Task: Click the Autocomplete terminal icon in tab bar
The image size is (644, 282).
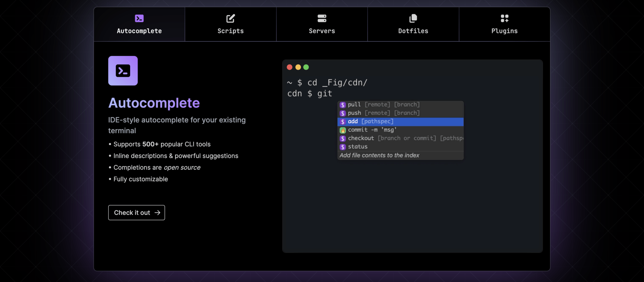Action: 139,19
